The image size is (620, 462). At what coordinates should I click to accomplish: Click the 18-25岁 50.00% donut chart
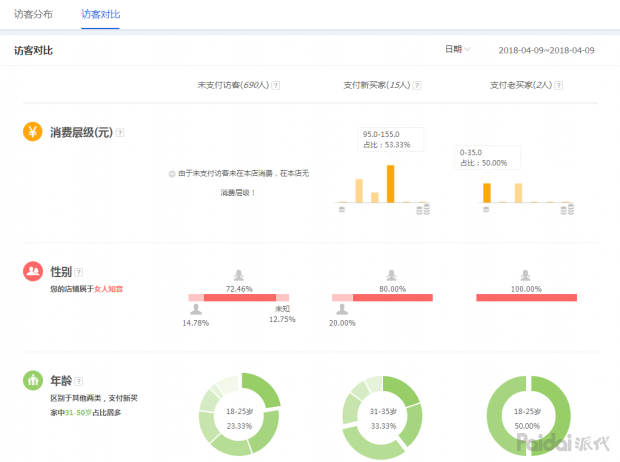pos(528,417)
